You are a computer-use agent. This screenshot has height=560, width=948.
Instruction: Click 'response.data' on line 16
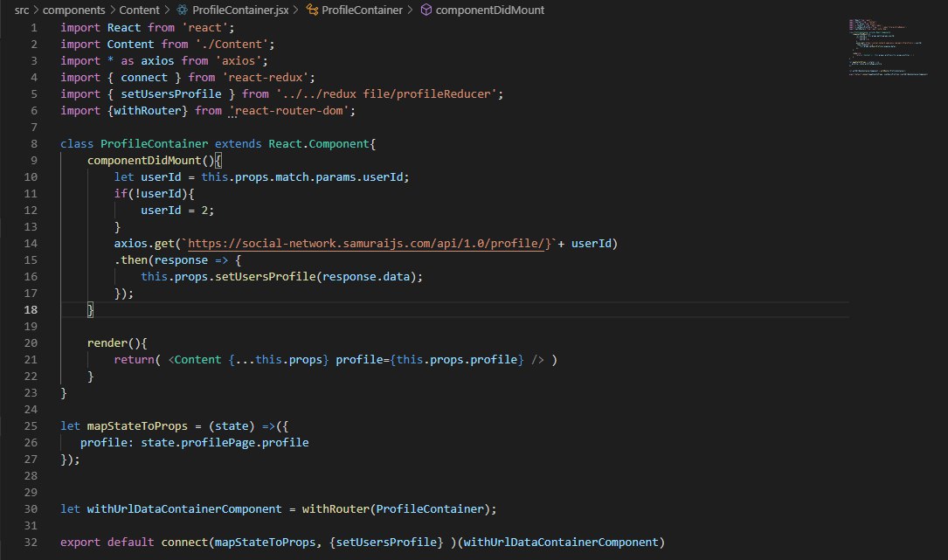[366, 276]
